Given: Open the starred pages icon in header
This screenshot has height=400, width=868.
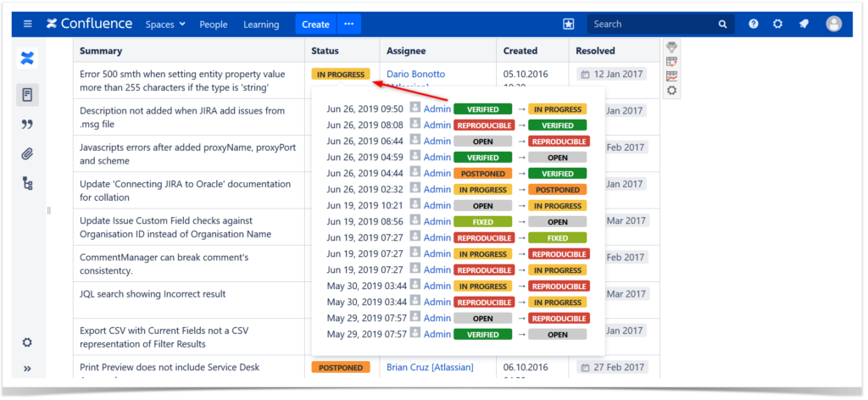Looking at the screenshot, I should coord(569,25).
